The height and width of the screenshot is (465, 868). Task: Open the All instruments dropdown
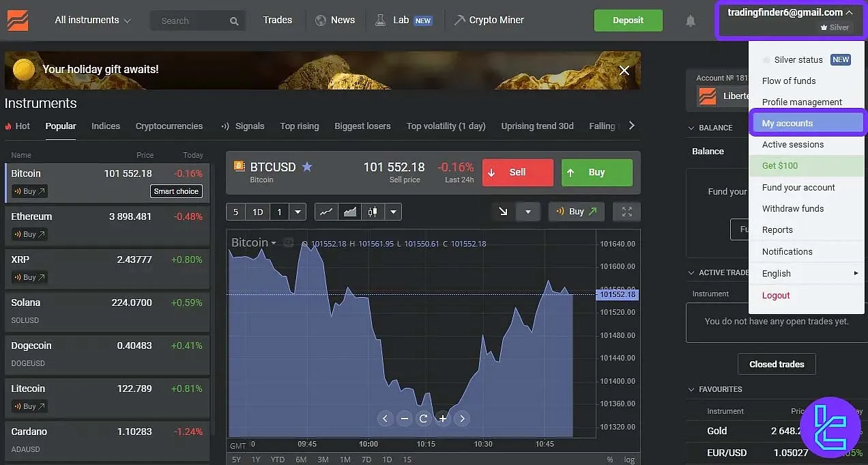92,20
